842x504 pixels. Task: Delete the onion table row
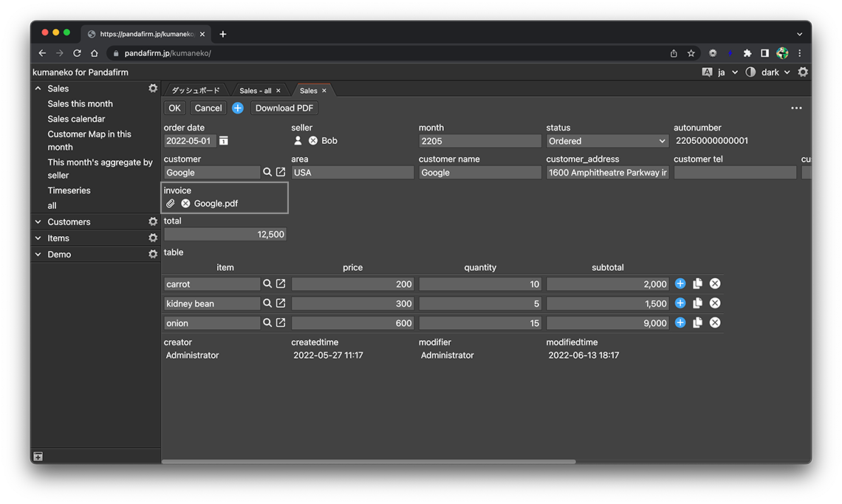pyautogui.click(x=715, y=323)
